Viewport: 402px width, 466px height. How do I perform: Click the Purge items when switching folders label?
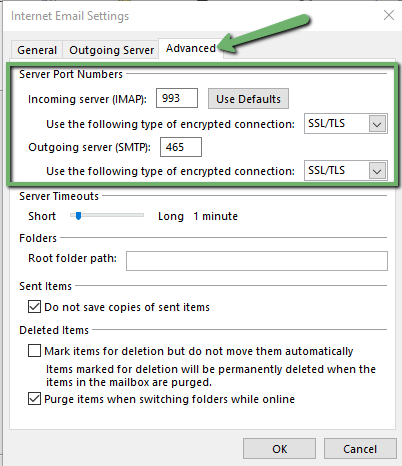click(x=169, y=399)
